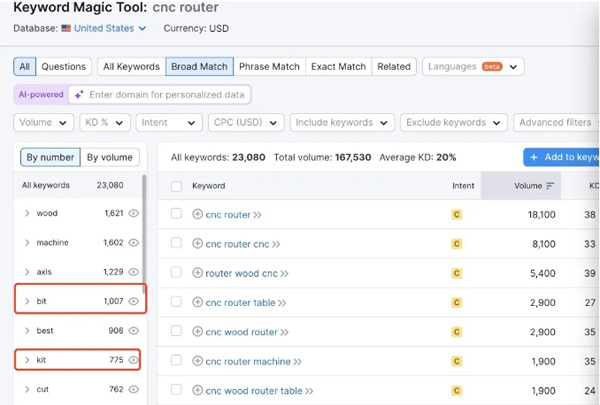This screenshot has height=405, width=600.
Task: Click the plus icon beside 'router wood cnc'
Action: pyautogui.click(x=197, y=273)
